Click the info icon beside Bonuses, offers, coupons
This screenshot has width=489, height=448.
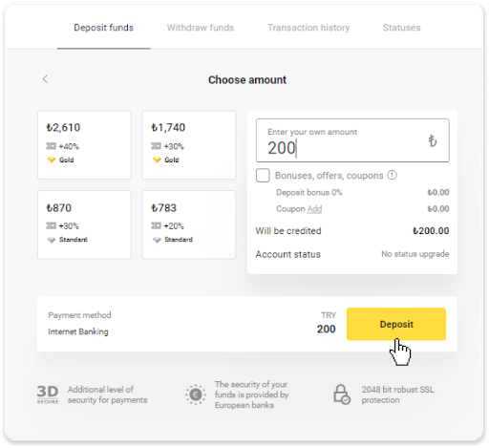(x=392, y=175)
